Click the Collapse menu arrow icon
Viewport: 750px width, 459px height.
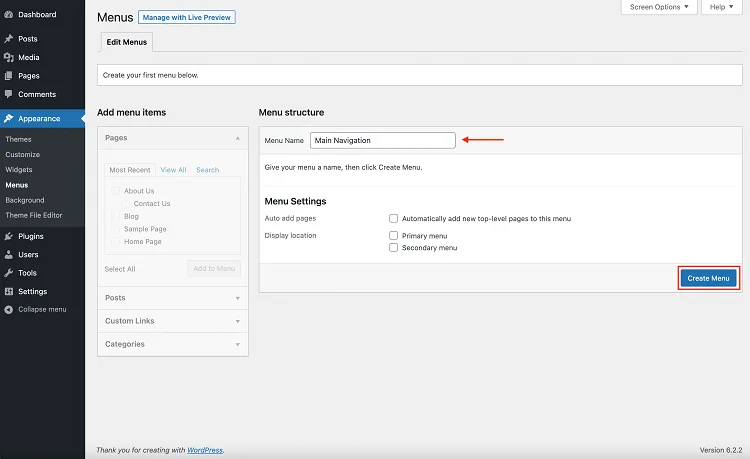[8, 309]
